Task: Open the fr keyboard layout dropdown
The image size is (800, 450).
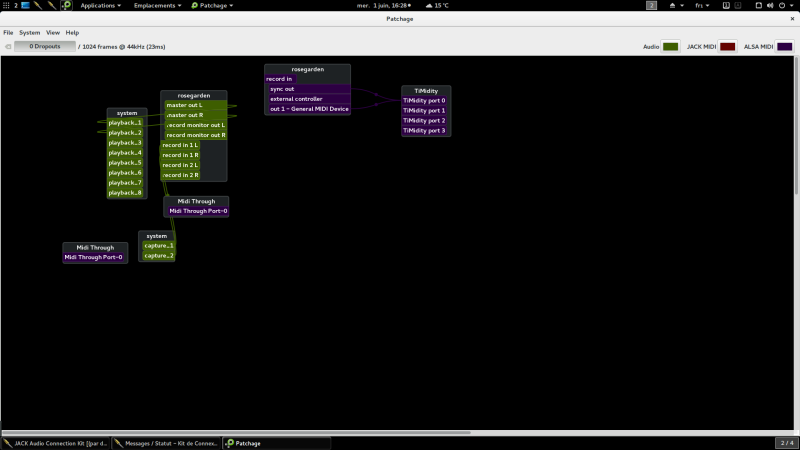Action: pos(702,5)
